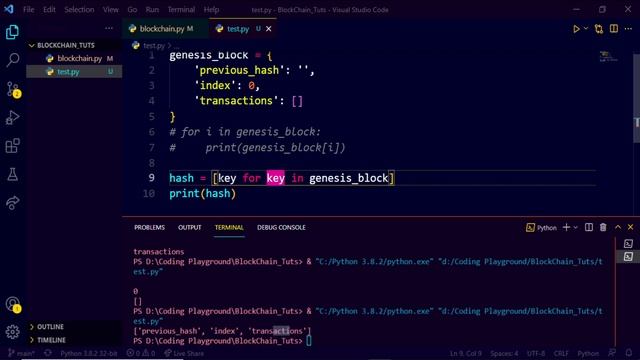Open the OUTPUT panel tab

(x=189, y=227)
